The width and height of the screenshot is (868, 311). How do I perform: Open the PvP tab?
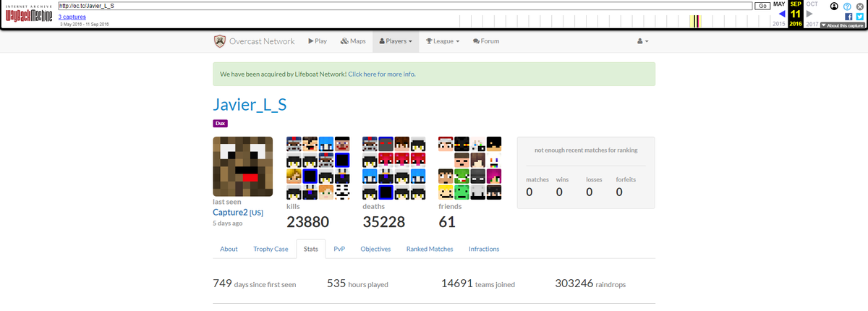pos(339,249)
